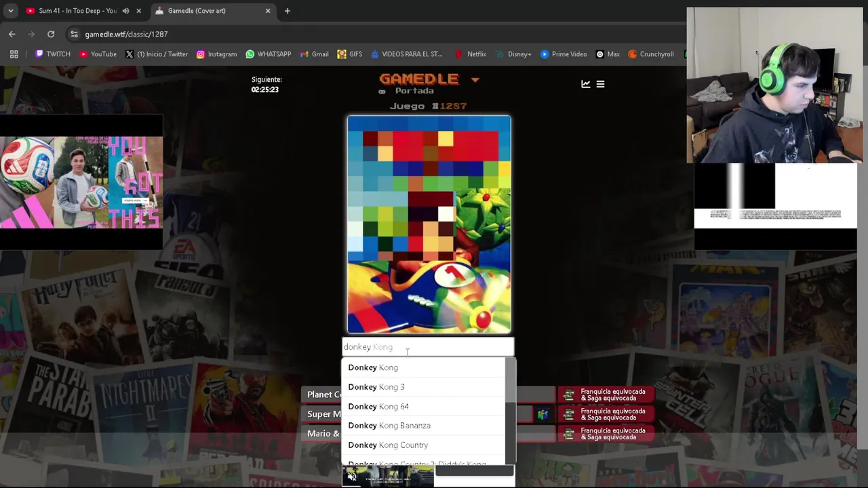Open the Netflix bookmark
The image size is (868, 488).
pyautogui.click(x=471, y=54)
